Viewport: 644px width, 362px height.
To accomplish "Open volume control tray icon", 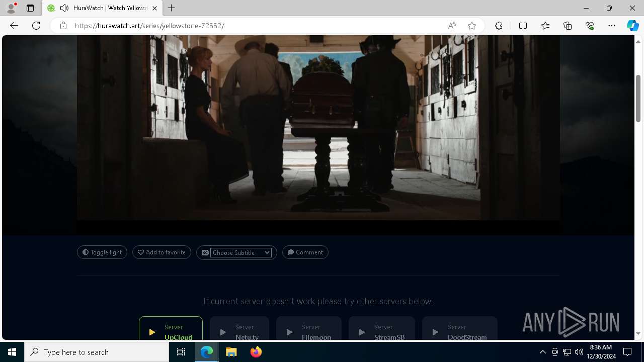I will [579, 352].
